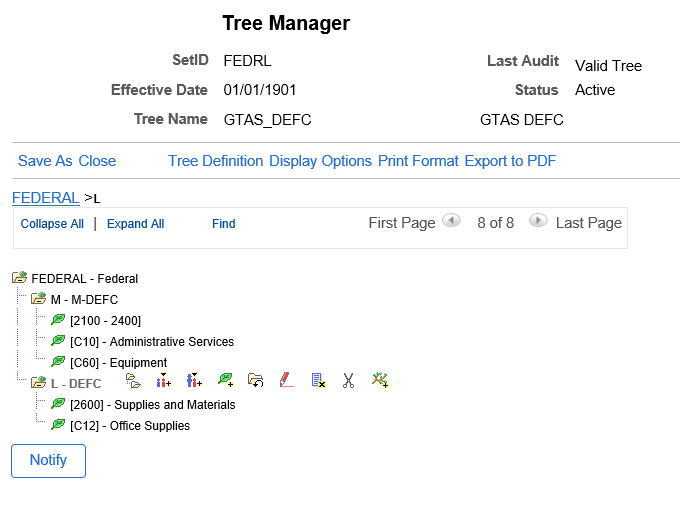Click the Valid Tree audit status
The width and height of the screenshot is (680, 506).
click(x=608, y=66)
